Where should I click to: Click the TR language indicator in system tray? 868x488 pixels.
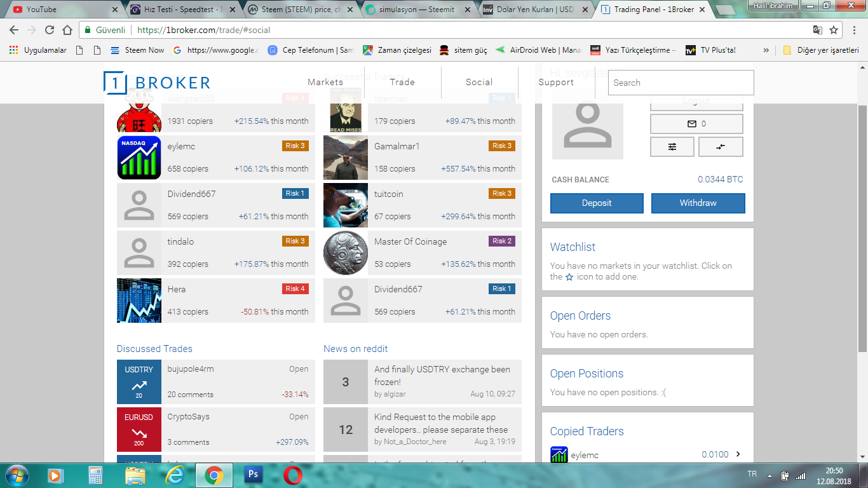point(752,475)
